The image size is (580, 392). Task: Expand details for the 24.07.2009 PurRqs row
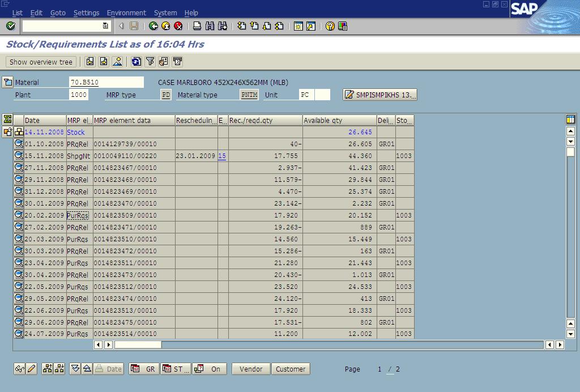(19, 334)
